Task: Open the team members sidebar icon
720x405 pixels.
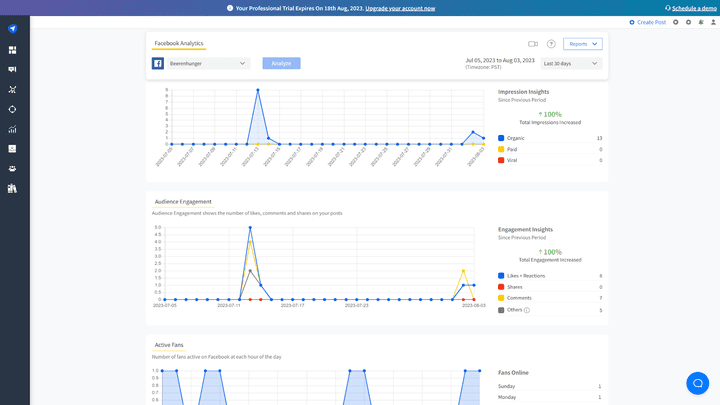Action: (13, 168)
